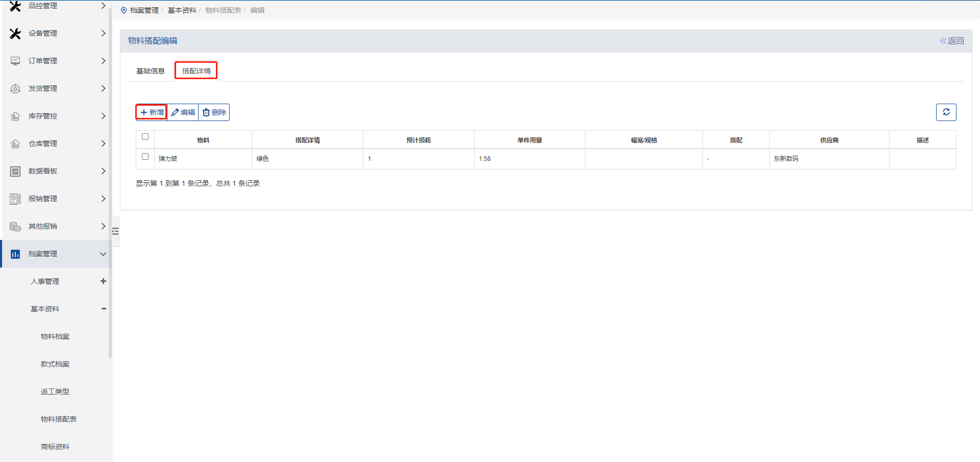
Task: Click the refresh icon button
Action: click(946, 112)
